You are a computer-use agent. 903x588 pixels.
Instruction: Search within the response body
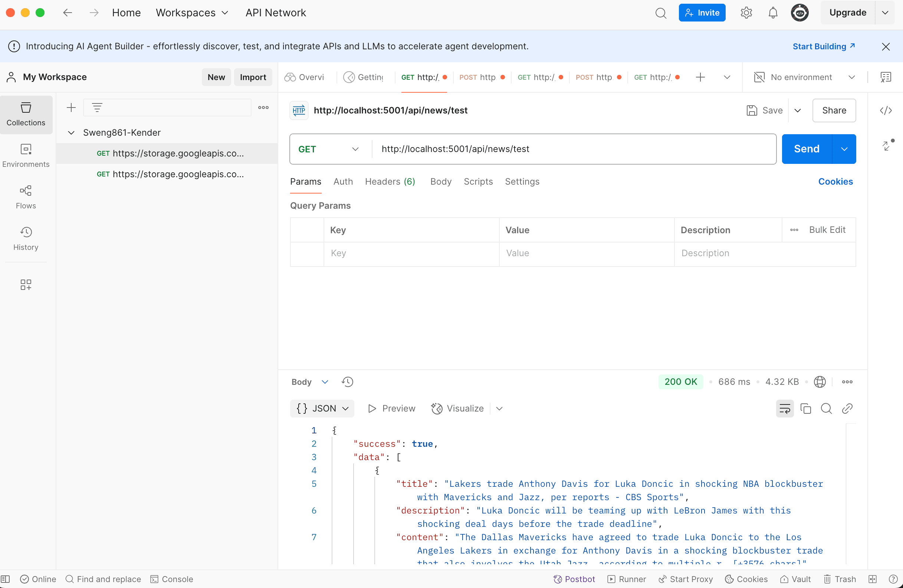tap(826, 408)
